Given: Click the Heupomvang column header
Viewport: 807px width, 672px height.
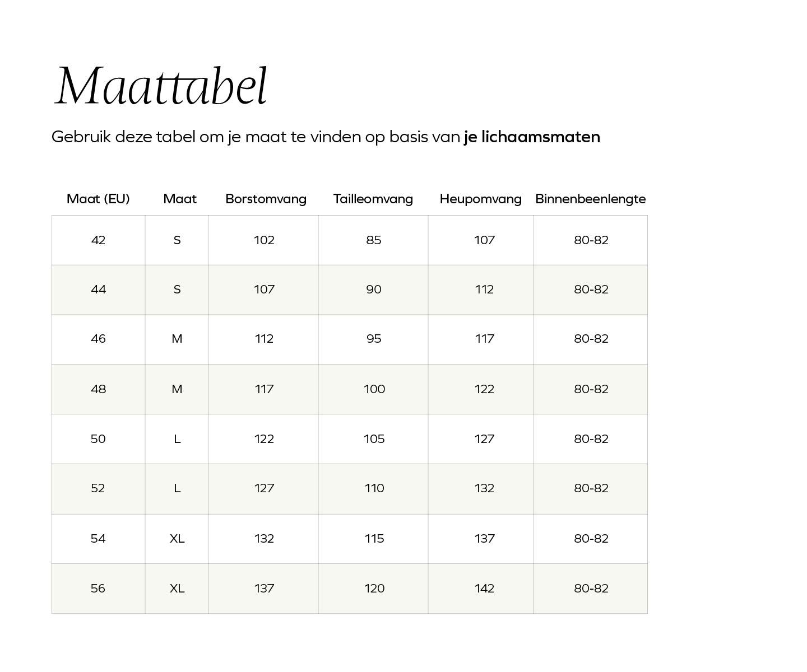Looking at the screenshot, I should [x=480, y=199].
